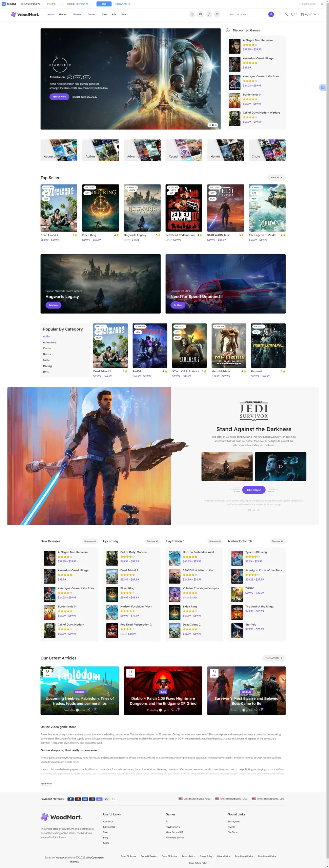The height and width of the screenshot is (868, 329).
Task: Open the Legend of Zelda cover in Top Sellers
Action: pyautogui.click(x=267, y=208)
